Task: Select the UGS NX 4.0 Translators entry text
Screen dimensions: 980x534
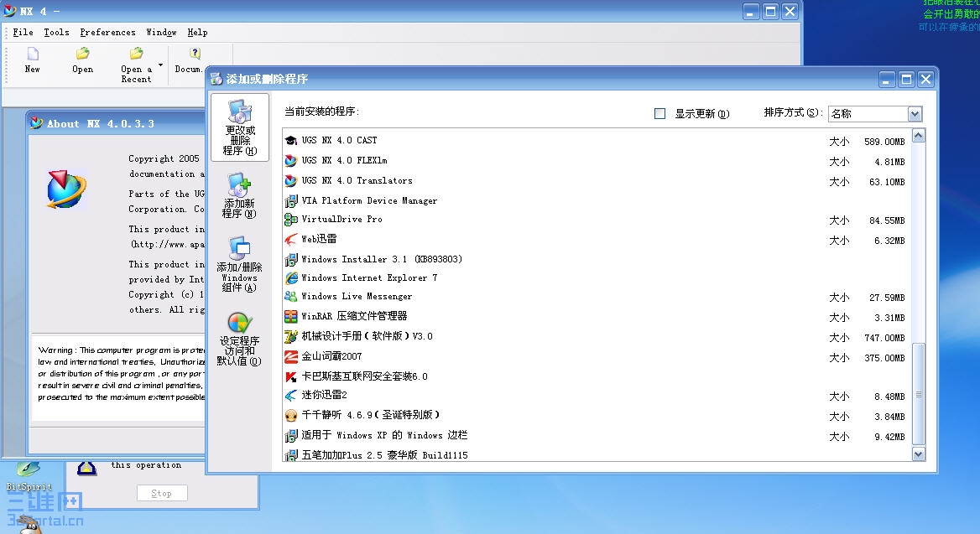Action: pyautogui.click(x=357, y=180)
